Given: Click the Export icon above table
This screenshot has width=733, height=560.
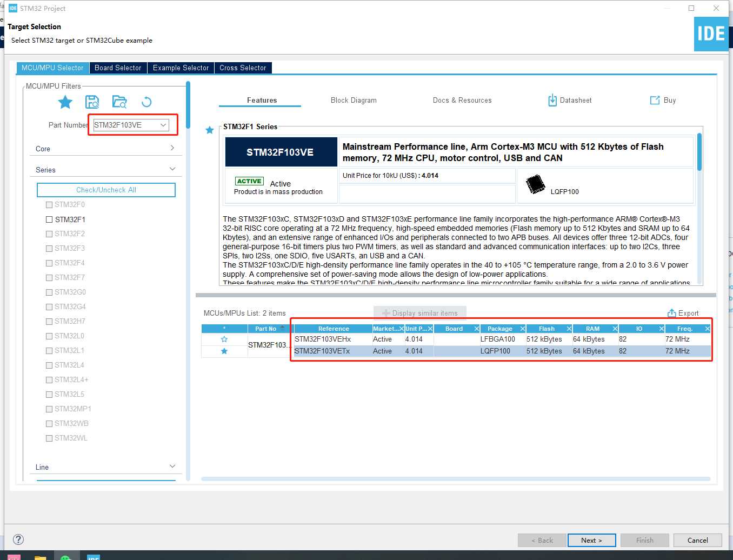Looking at the screenshot, I should pos(672,313).
